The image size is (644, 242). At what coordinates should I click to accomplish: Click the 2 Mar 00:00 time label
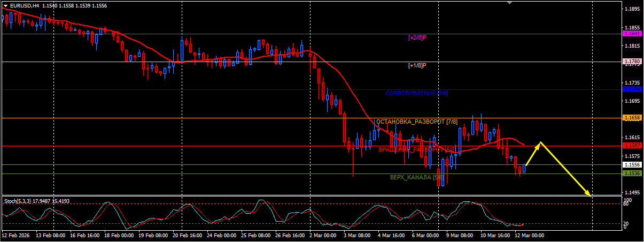pos(323,235)
